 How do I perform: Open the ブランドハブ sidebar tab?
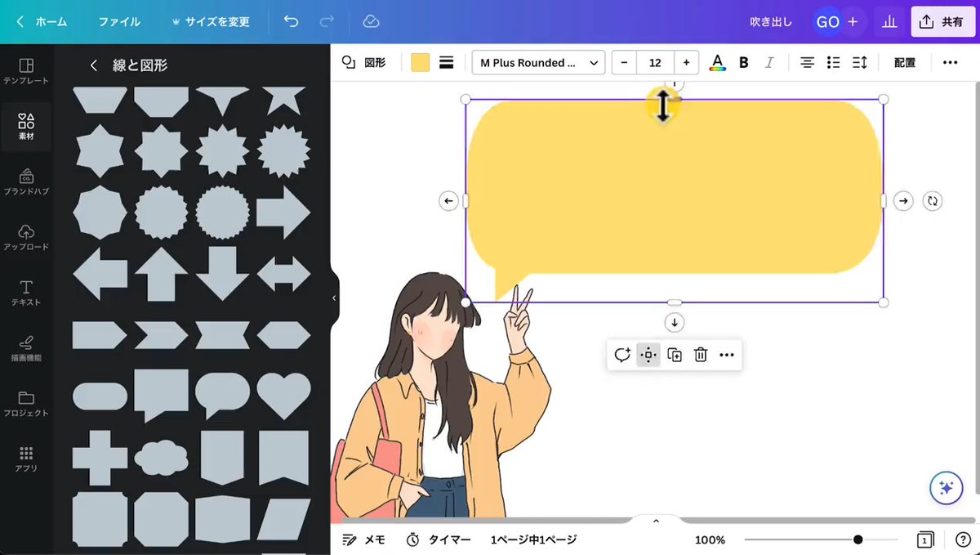(26, 182)
